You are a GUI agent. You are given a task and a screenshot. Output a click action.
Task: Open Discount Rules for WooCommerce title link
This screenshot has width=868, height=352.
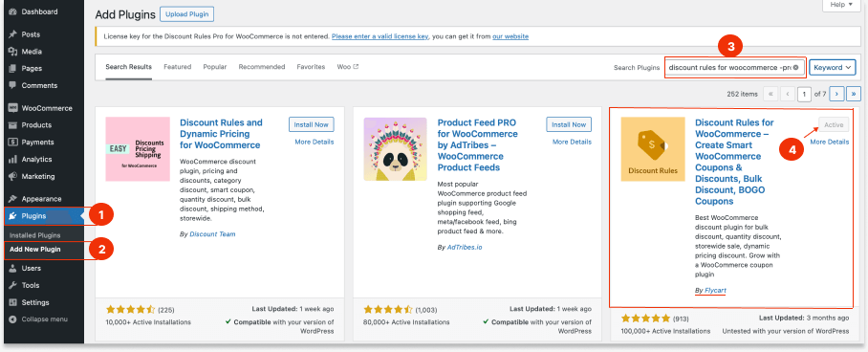735,162
